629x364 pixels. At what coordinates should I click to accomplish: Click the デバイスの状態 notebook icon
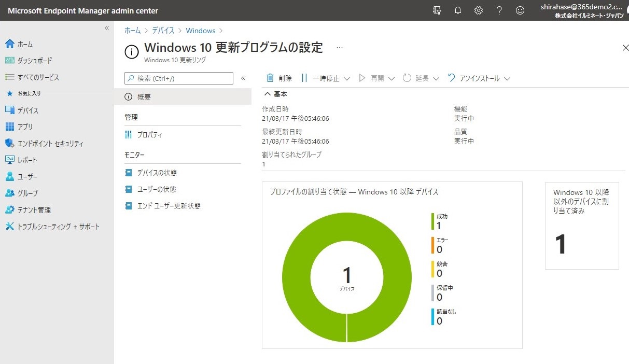[x=129, y=173]
